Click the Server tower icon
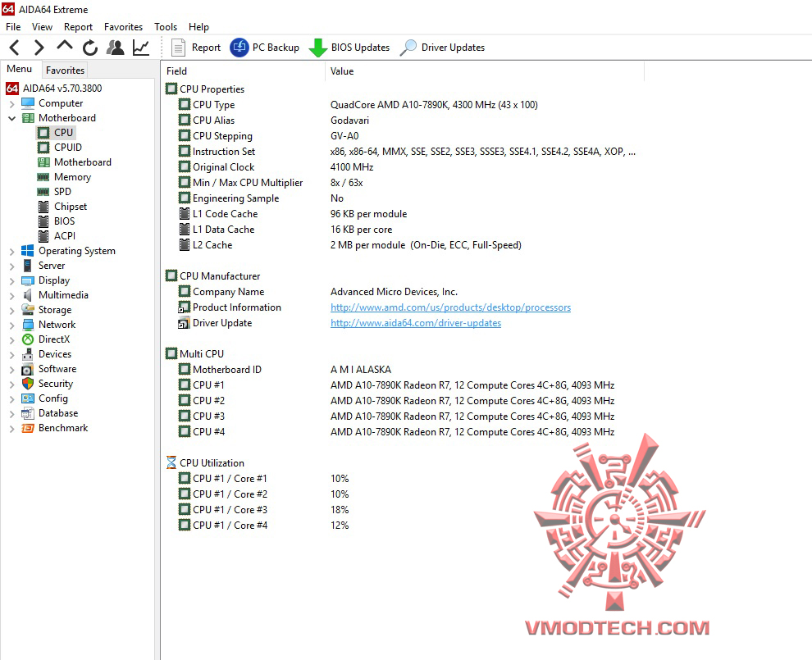The image size is (812, 660). [x=28, y=266]
